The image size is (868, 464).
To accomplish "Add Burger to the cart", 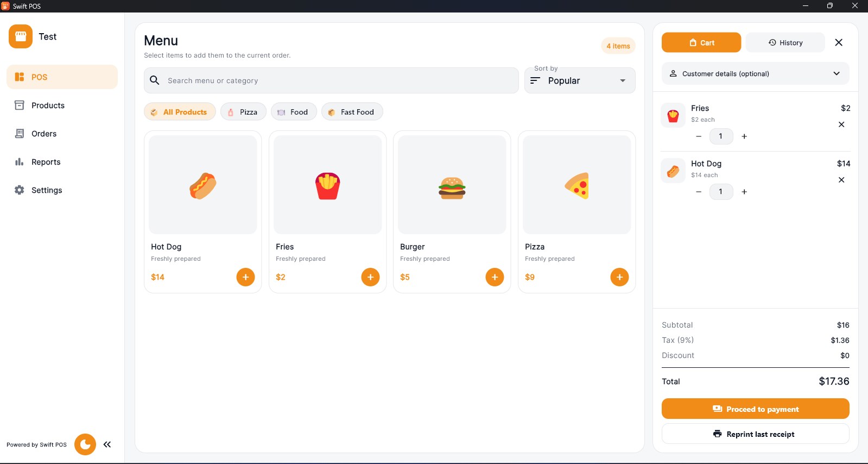I will [x=495, y=277].
